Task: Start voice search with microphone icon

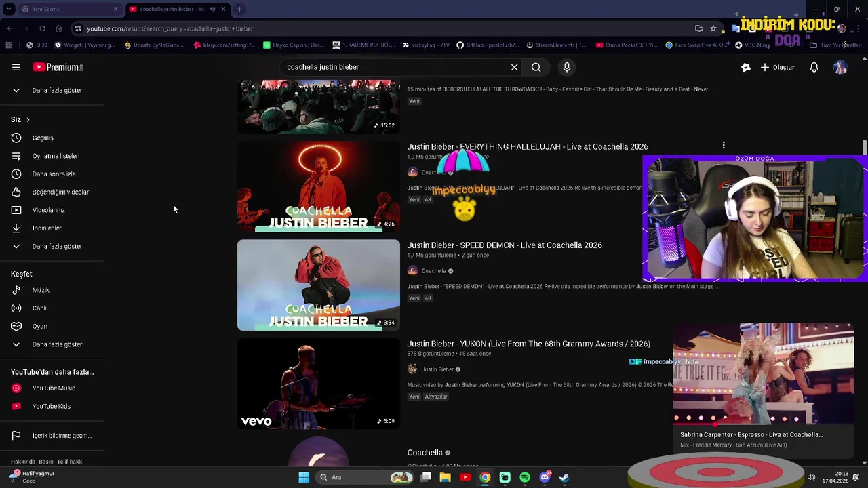Action: [567, 67]
